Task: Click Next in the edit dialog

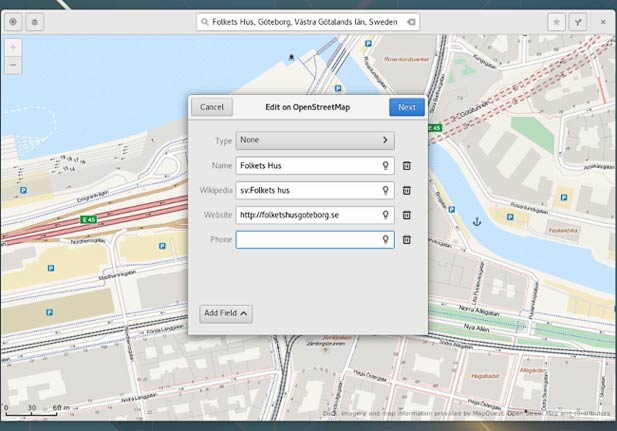Action: coord(407,107)
